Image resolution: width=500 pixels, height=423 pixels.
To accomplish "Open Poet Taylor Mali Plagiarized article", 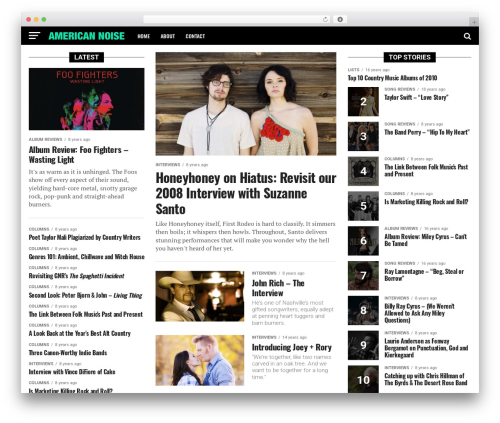I will click(x=85, y=237).
